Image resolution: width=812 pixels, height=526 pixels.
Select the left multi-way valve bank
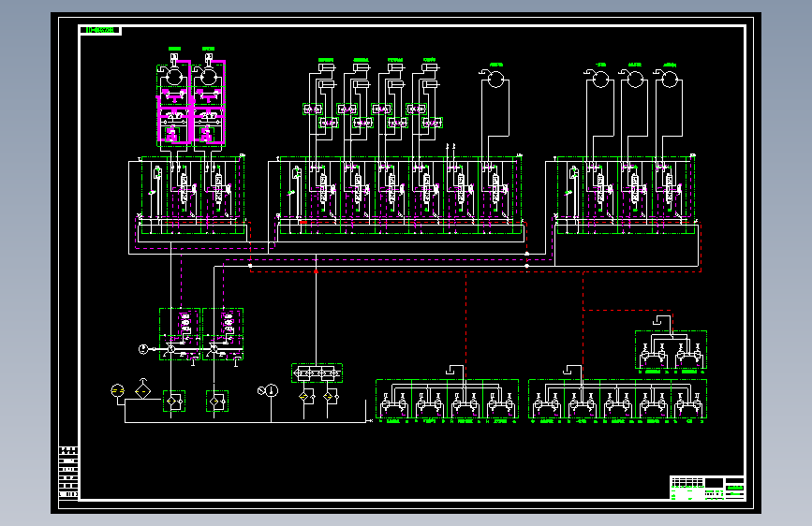point(193,196)
